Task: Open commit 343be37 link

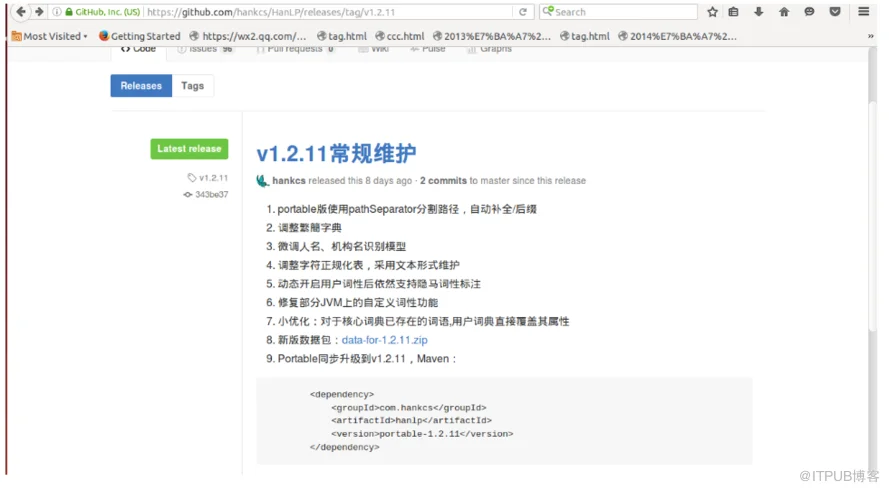Action: 211,194
